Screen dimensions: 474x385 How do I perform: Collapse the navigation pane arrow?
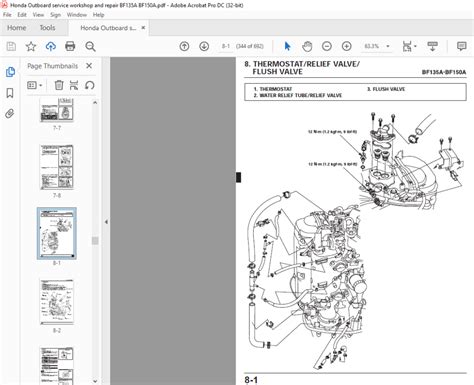click(106, 222)
